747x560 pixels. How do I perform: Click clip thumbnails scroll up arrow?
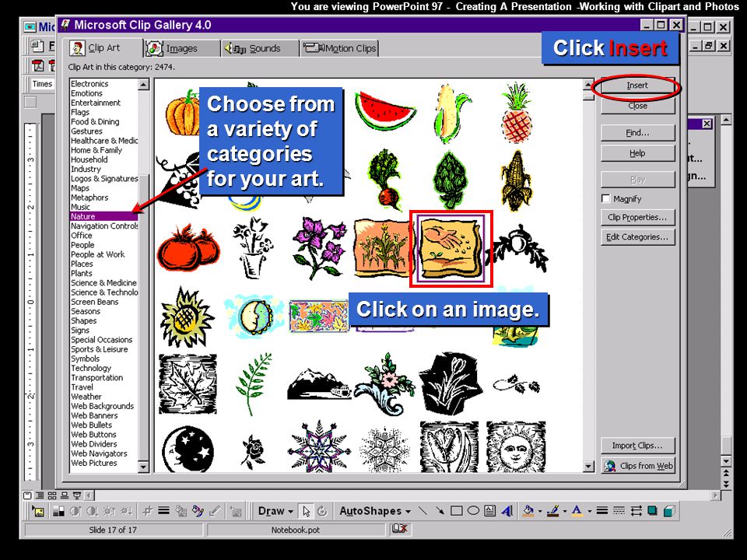589,85
